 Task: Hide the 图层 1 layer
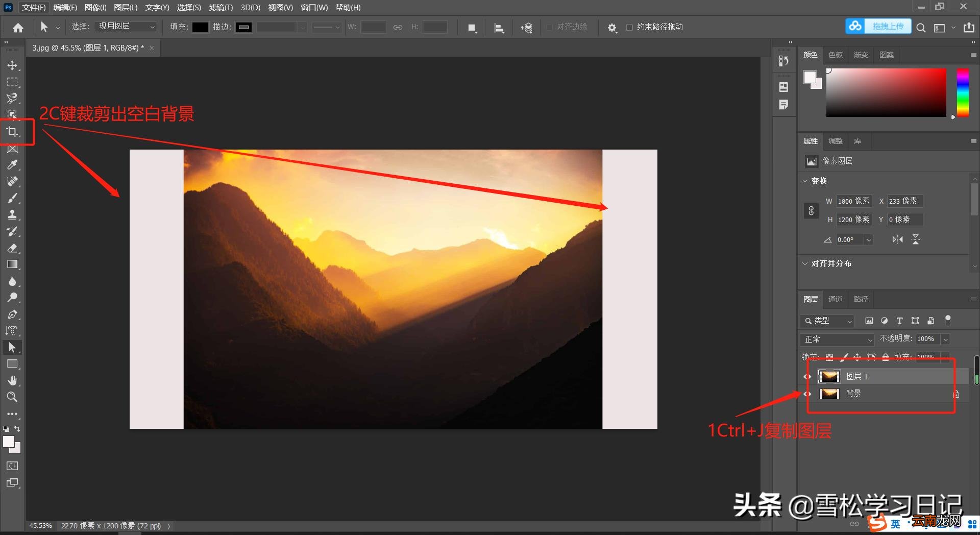[807, 377]
